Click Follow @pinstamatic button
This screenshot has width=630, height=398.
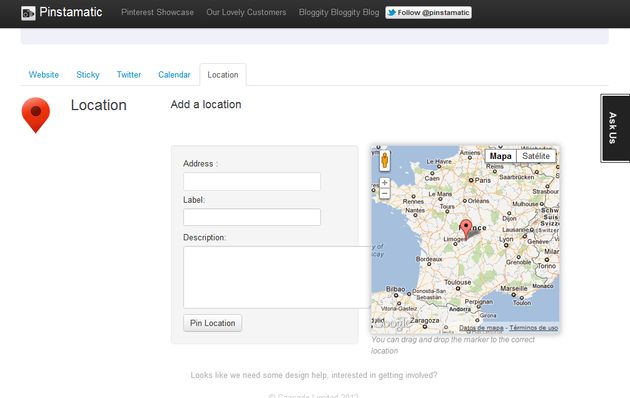tap(428, 12)
